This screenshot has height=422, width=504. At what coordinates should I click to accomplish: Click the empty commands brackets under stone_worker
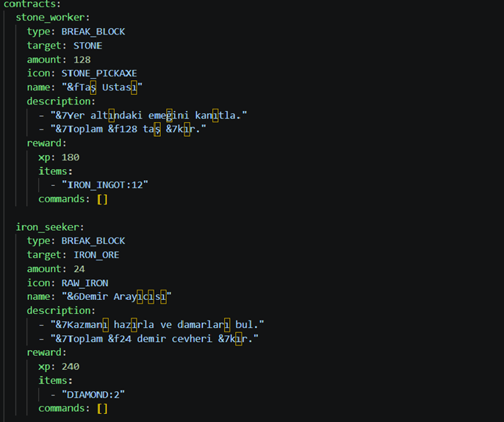[x=102, y=199]
